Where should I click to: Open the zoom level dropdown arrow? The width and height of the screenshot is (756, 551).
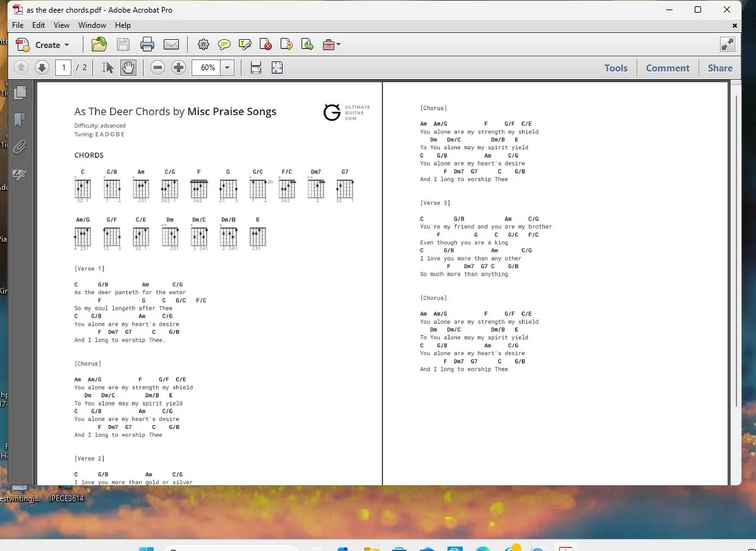click(x=227, y=68)
